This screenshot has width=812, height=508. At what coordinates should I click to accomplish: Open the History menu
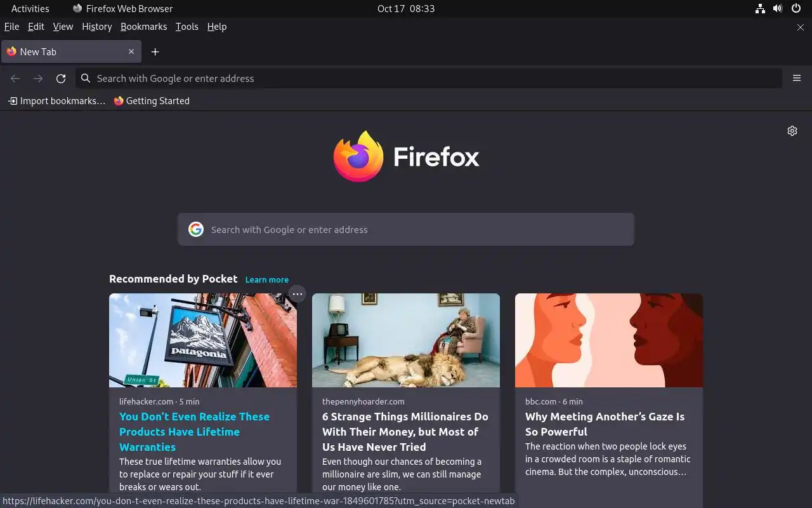pyautogui.click(x=96, y=27)
